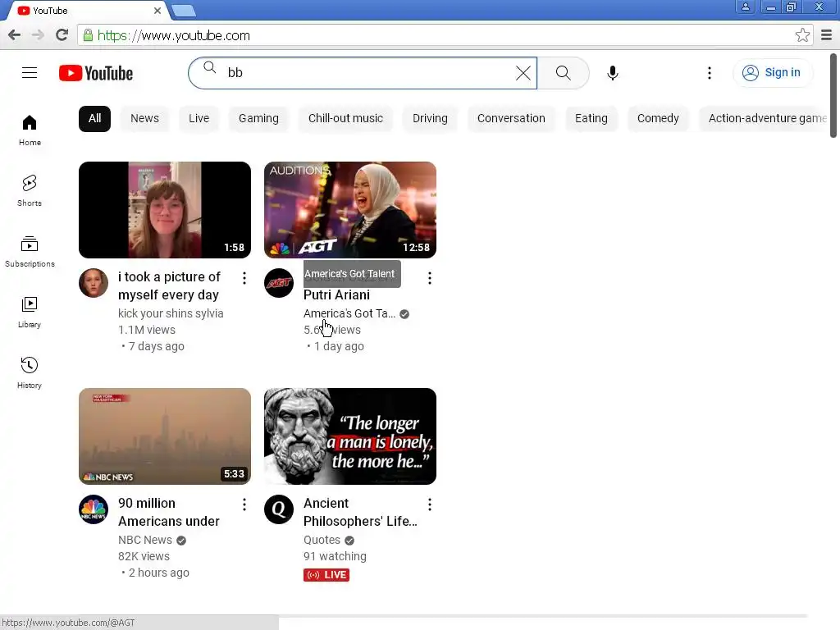
Task: Open '90 million Americans under' title
Action: [169, 512]
